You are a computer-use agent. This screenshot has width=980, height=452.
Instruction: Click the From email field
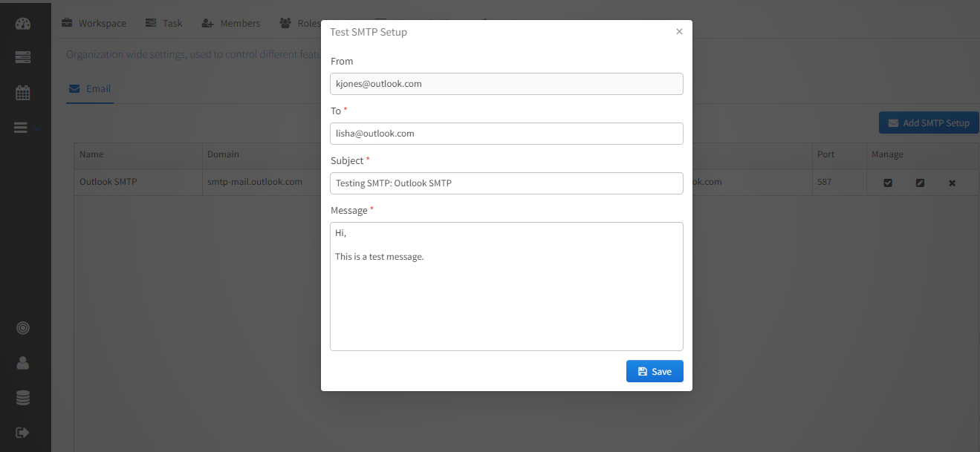point(507,84)
